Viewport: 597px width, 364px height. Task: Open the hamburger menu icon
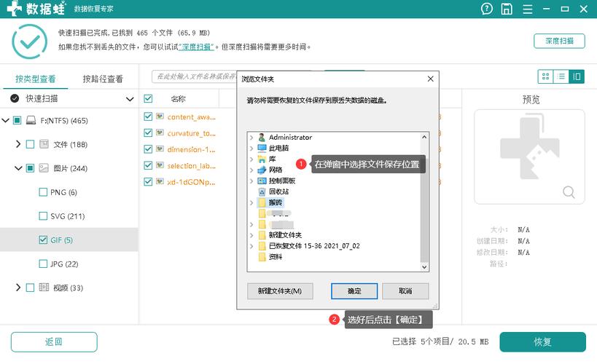pos(527,9)
